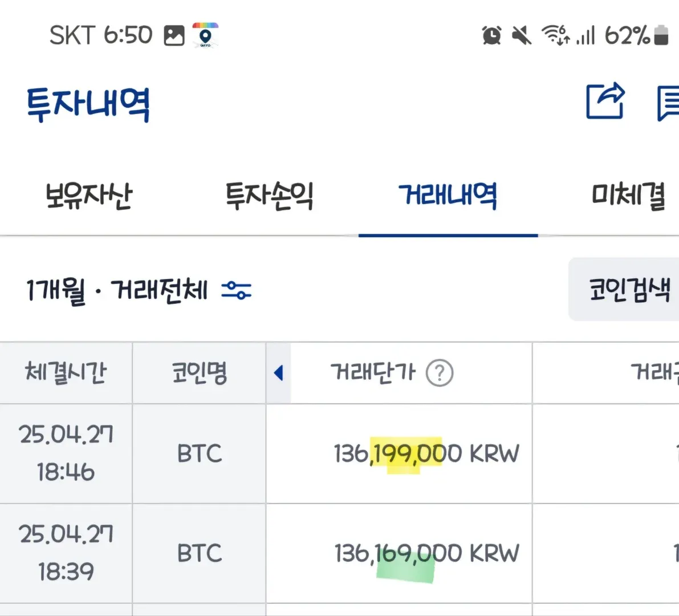Switch to the 투자손익 tab
679x616 pixels.
click(269, 196)
